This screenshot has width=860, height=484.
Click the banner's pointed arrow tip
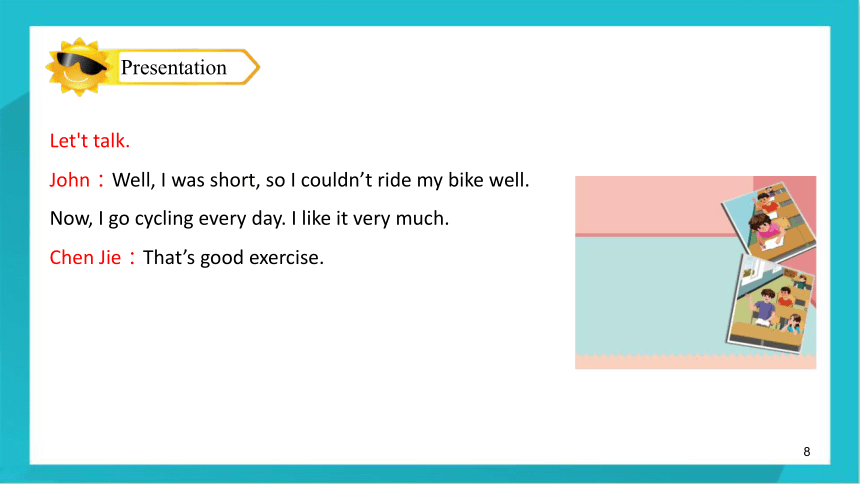252,67
